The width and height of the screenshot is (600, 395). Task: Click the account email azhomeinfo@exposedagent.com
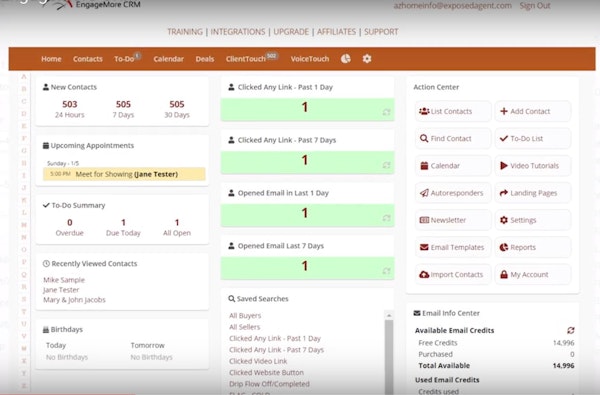coord(453,6)
